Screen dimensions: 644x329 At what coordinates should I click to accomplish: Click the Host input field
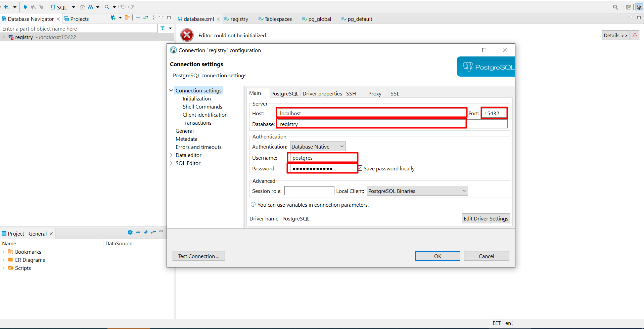372,113
